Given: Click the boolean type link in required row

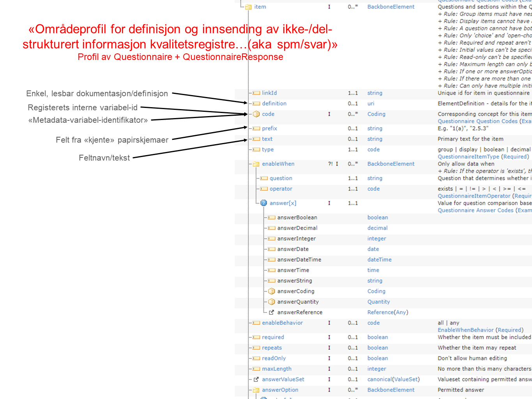Looking at the screenshot, I should pos(377,337).
